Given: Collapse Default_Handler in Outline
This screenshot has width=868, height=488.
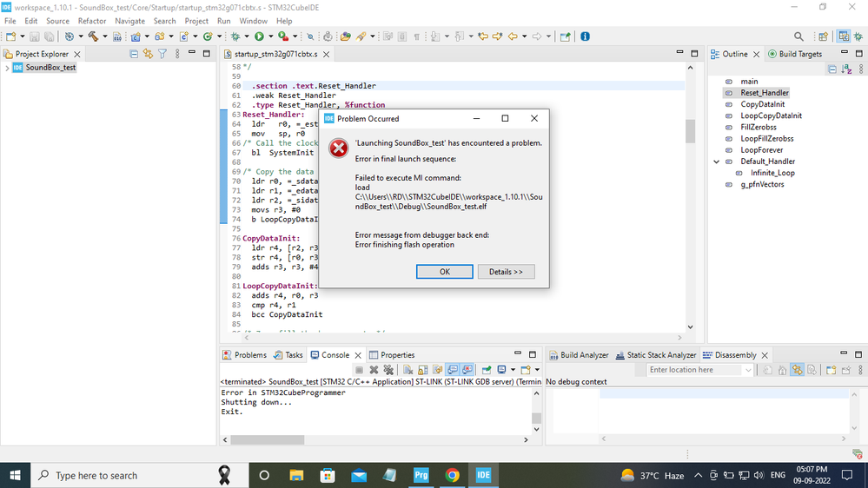Looking at the screenshot, I should point(716,162).
